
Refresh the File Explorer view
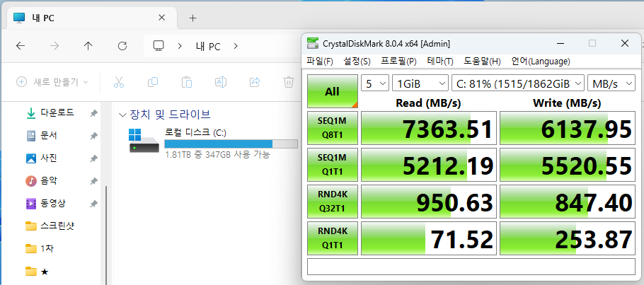[x=122, y=46]
